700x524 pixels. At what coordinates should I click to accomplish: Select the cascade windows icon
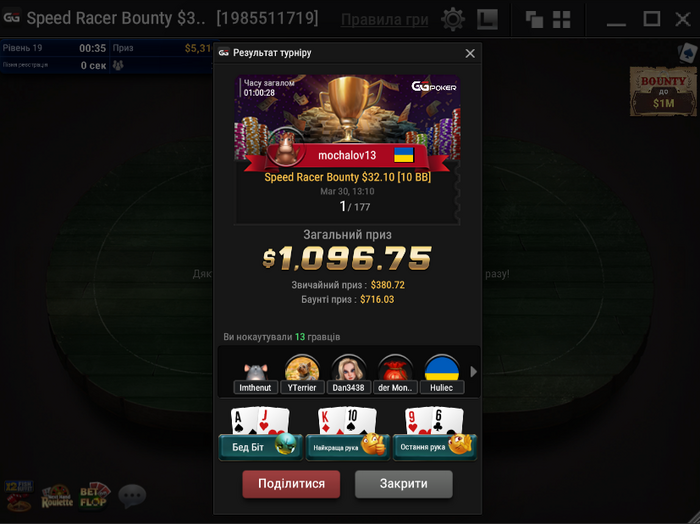pyautogui.click(x=534, y=20)
